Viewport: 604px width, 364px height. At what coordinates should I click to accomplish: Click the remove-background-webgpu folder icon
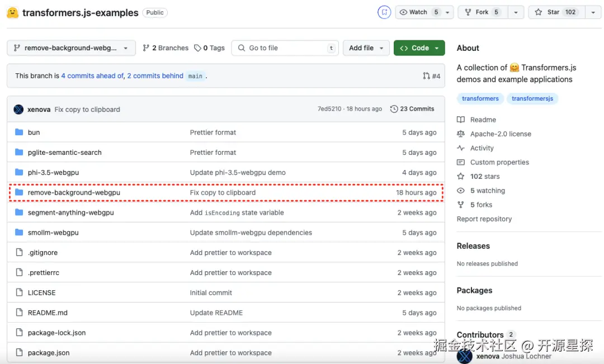19,192
